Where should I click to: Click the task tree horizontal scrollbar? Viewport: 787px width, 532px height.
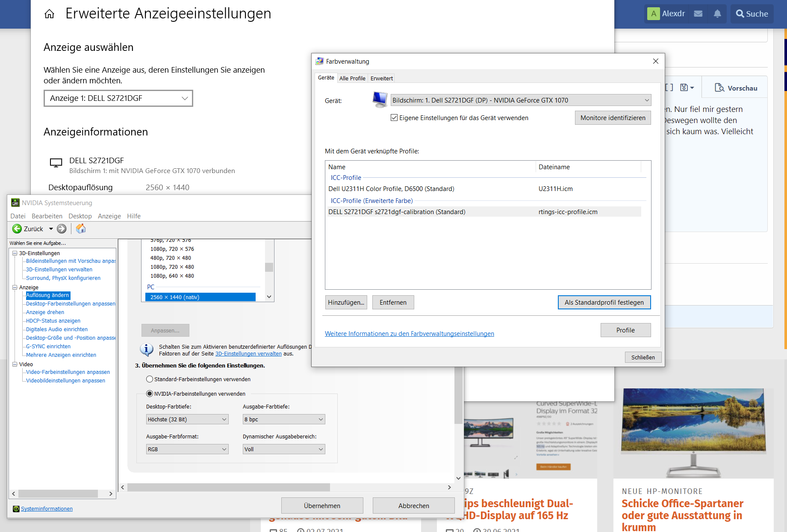click(58, 494)
